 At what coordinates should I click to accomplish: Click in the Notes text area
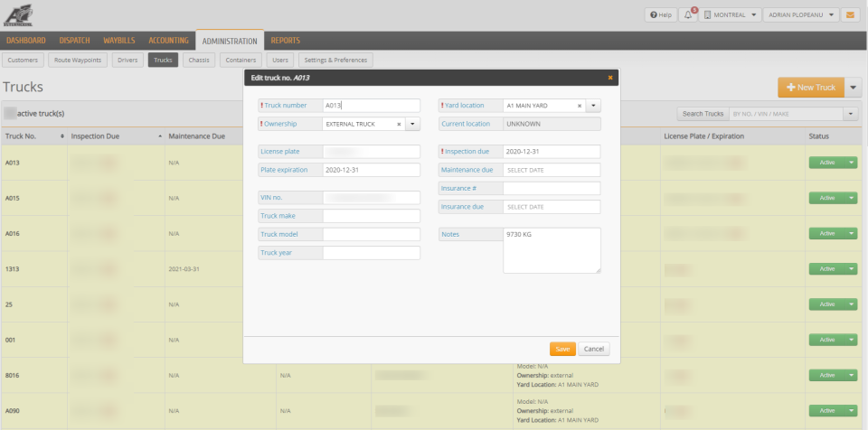(552, 250)
